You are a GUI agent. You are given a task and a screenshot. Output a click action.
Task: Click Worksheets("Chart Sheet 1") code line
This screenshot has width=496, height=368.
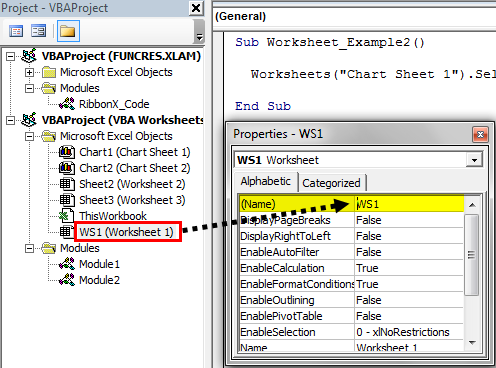pyautogui.click(x=373, y=74)
